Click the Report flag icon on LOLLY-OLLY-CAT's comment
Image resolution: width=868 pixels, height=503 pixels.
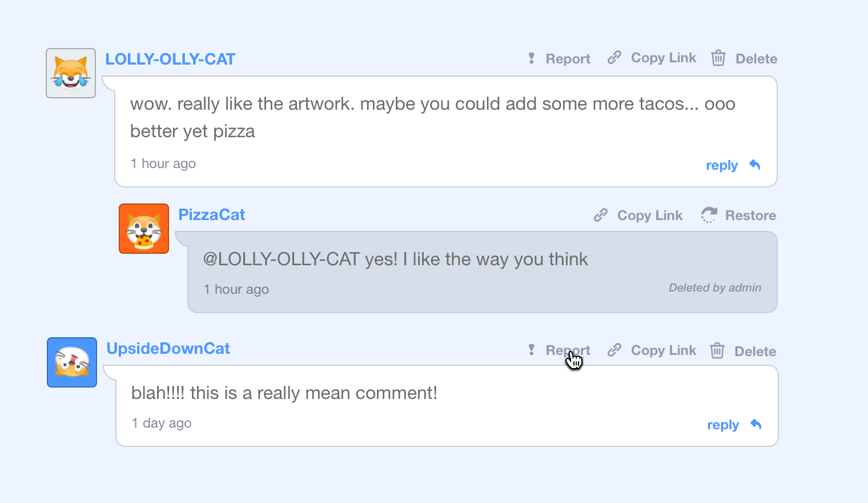531,58
